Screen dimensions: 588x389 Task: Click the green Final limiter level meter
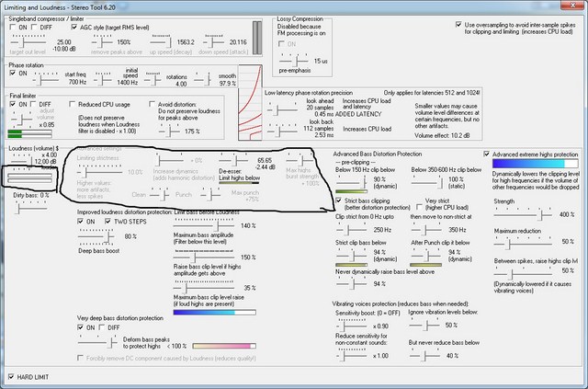[x=29, y=133]
